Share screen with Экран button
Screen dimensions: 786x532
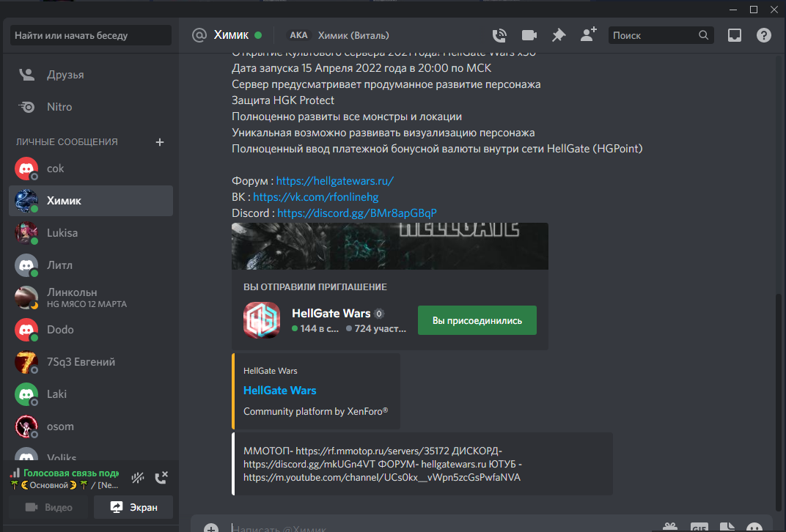(x=133, y=508)
